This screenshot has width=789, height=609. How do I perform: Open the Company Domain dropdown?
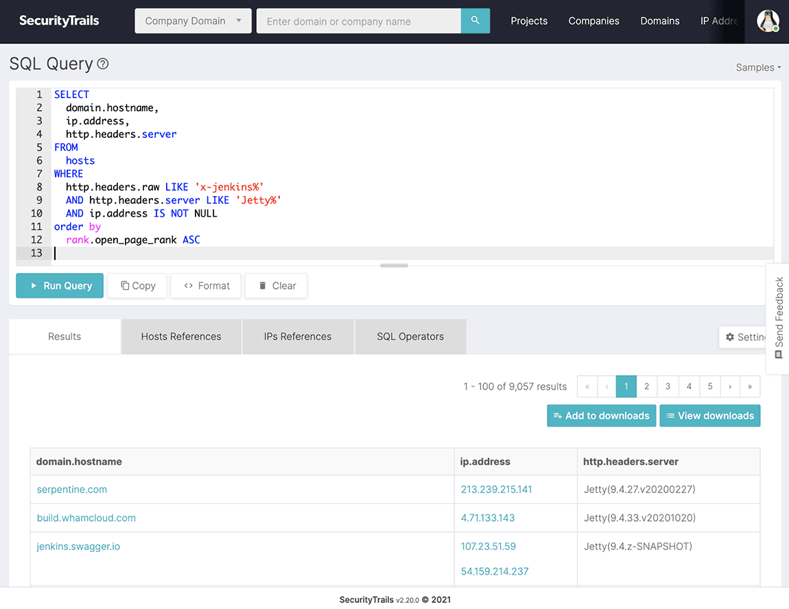point(193,21)
